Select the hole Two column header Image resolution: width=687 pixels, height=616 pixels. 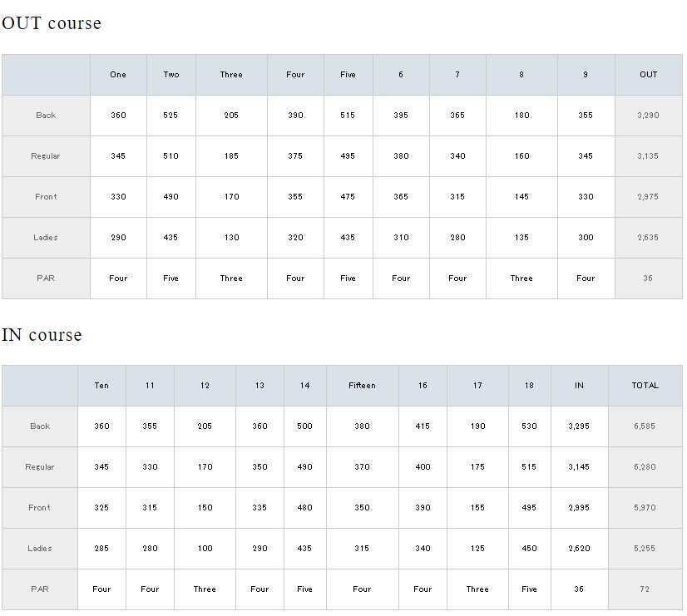click(x=171, y=75)
